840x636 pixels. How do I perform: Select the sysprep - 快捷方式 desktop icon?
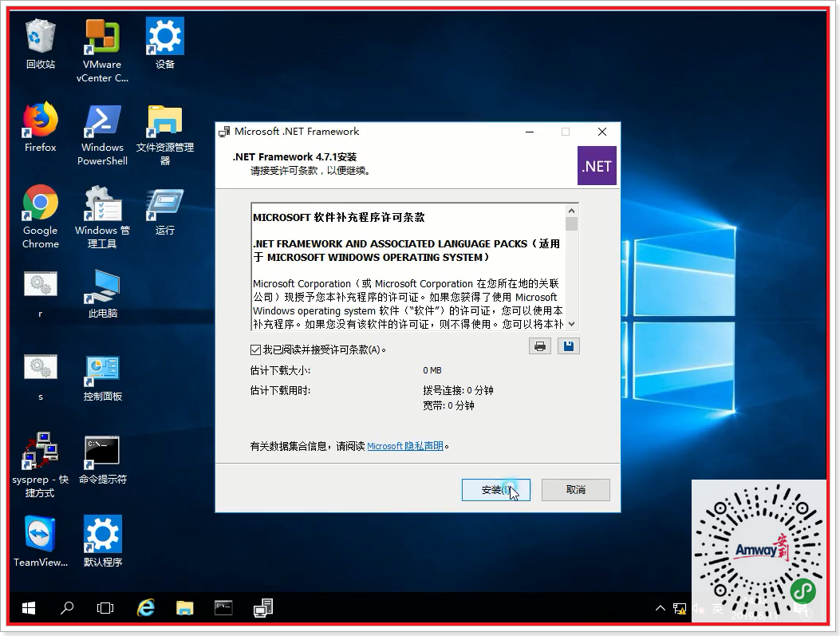coord(40,465)
